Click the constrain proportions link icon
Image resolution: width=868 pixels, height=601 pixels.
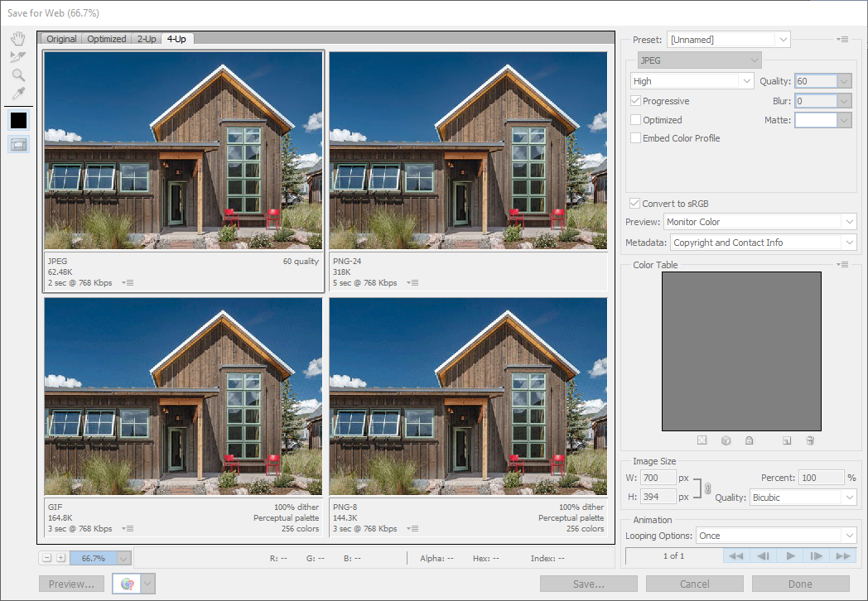point(706,488)
